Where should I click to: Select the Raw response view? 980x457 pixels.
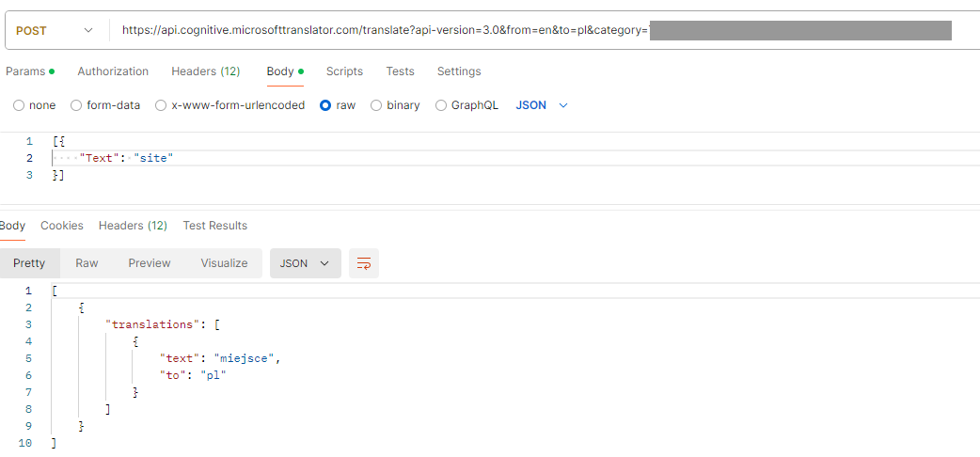(87, 263)
